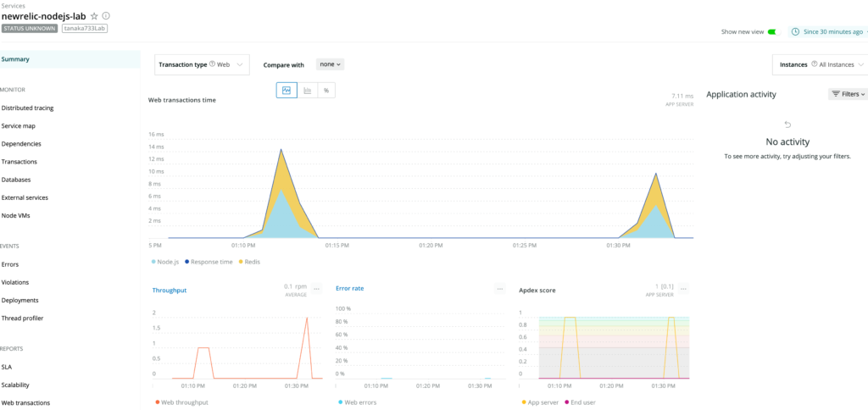Open Distributed tracing in the sidebar

click(x=28, y=108)
